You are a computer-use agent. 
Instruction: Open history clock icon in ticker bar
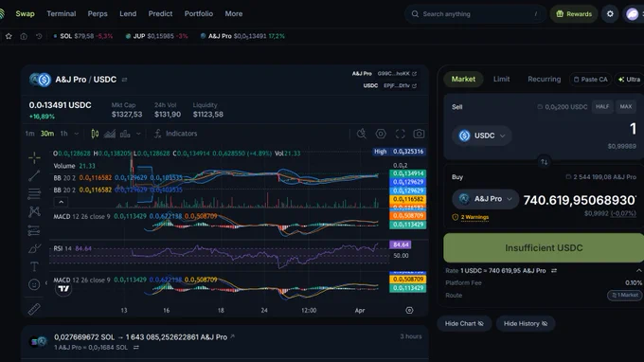pos(39,36)
